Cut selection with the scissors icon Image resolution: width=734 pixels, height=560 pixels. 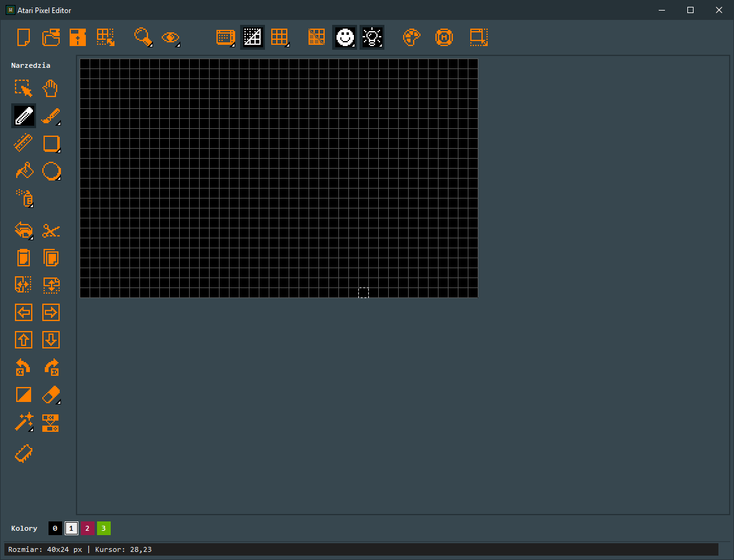click(50, 230)
